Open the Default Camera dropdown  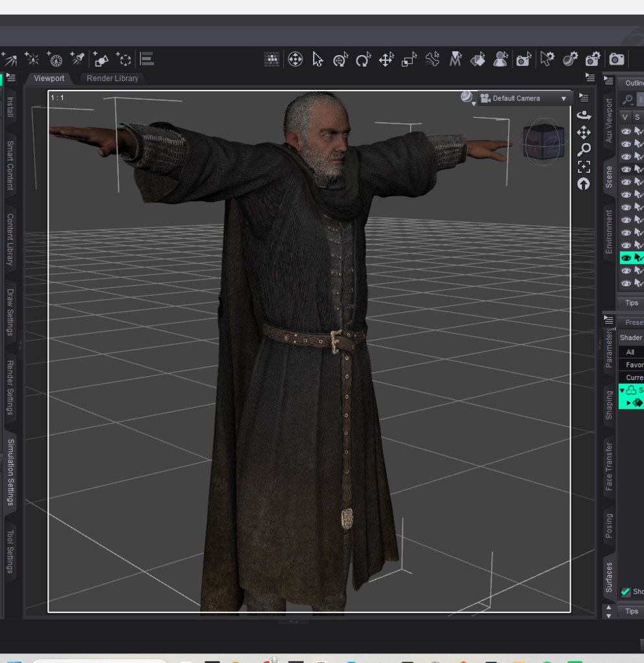pos(524,98)
